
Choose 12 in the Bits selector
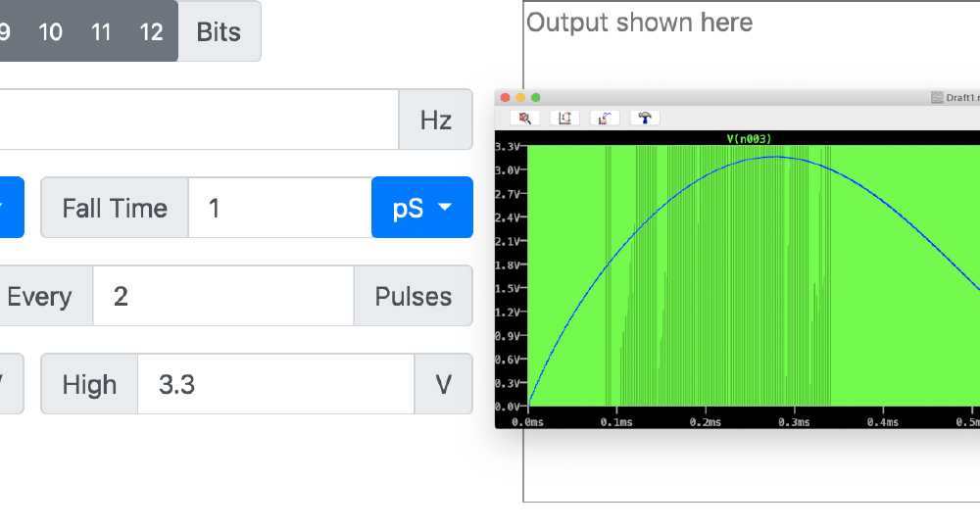pyautogui.click(x=151, y=31)
